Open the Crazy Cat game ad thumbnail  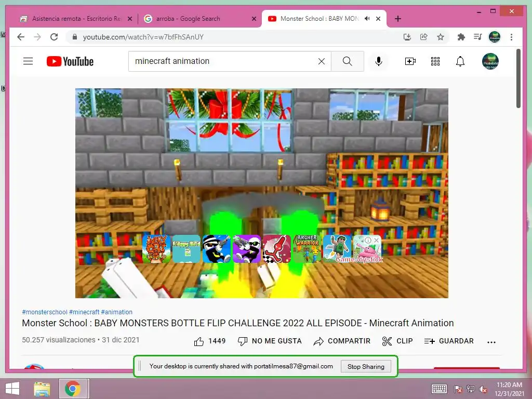click(x=156, y=249)
